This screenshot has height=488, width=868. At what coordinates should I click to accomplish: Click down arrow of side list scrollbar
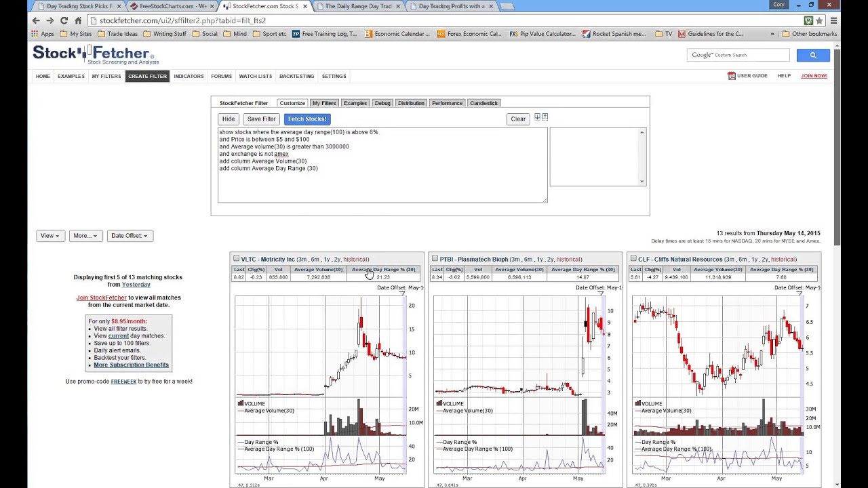(642, 182)
